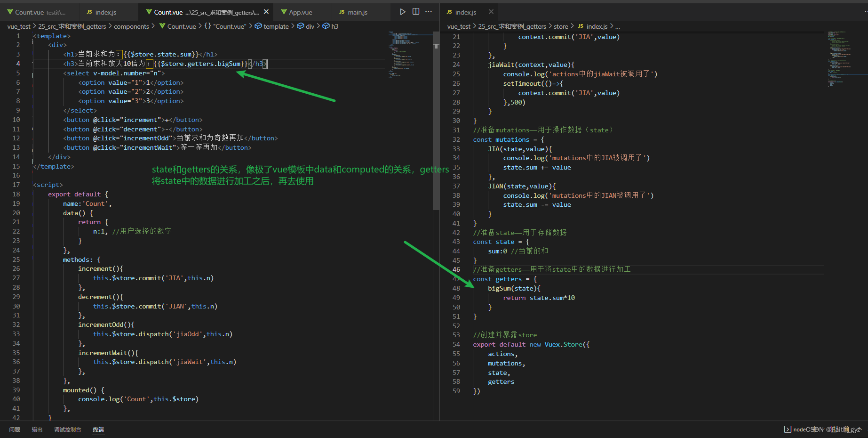
Task: Open the More Actions ellipsis menu
Action: [429, 12]
